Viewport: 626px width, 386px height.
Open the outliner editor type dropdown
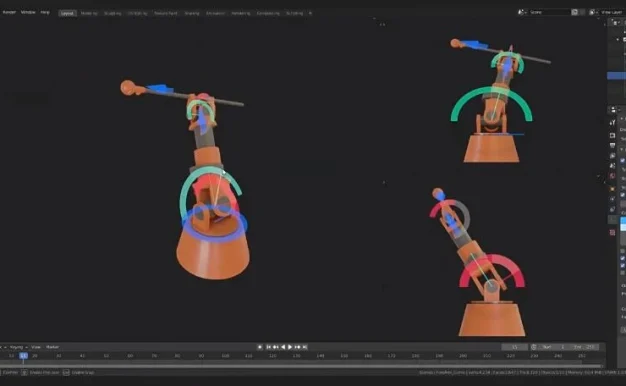click(x=615, y=23)
